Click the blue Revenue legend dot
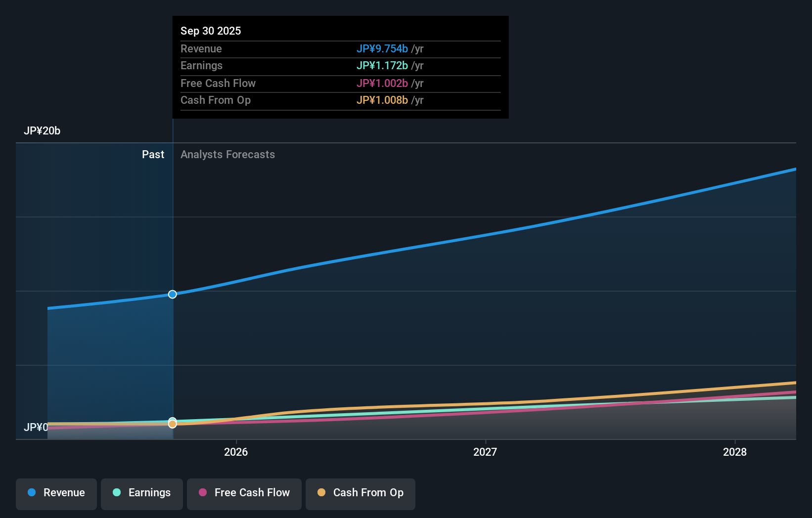This screenshot has height=518, width=812. (31, 493)
